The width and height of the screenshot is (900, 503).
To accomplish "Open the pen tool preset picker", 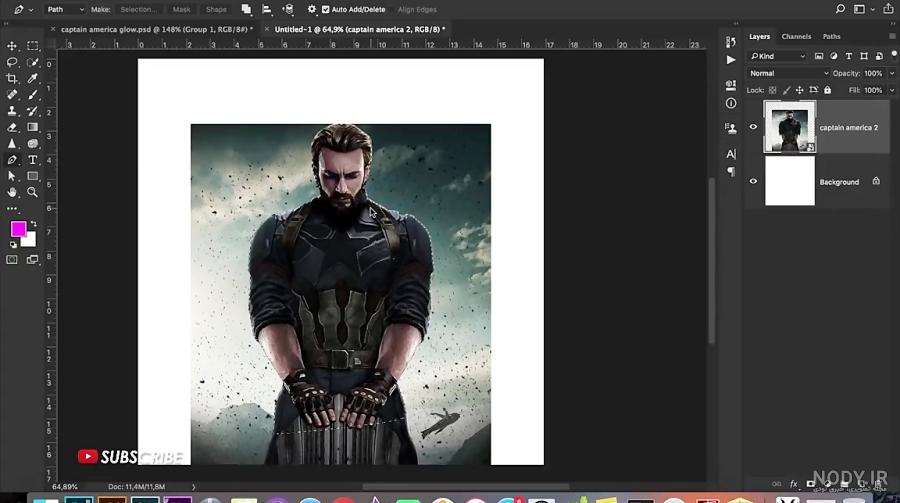I will pos(23,9).
